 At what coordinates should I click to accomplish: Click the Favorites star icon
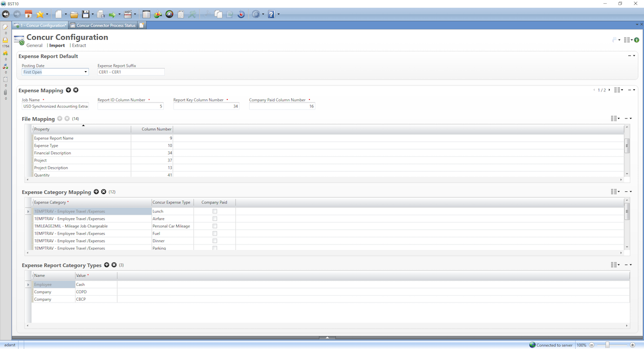tap(40, 14)
